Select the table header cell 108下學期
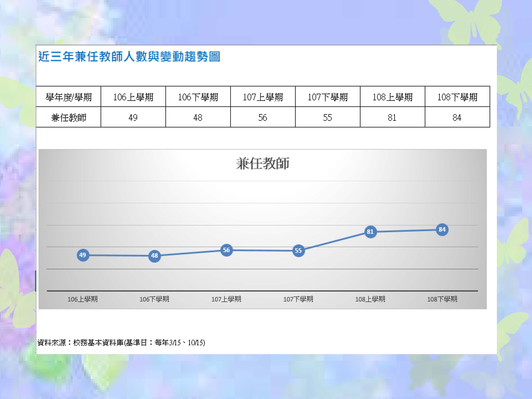Image resolution: width=532 pixels, height=399 pixels. pyautogui.click(x=458, y=96)
